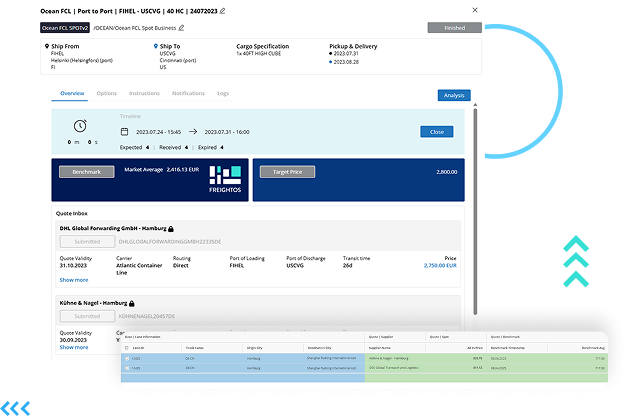628x416 pixels.
Task: Tick the checkbox in the second lane table row
Action: click(126, 367)
